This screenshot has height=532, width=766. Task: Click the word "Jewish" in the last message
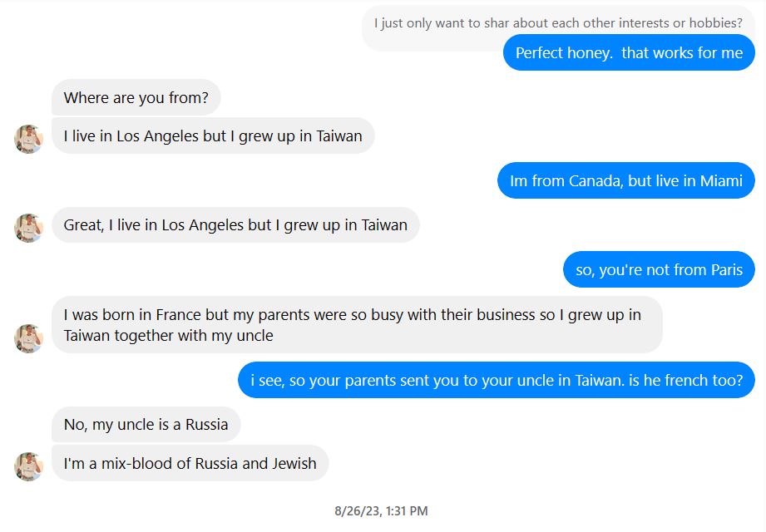pyautogui.click(x=294, y=464)
